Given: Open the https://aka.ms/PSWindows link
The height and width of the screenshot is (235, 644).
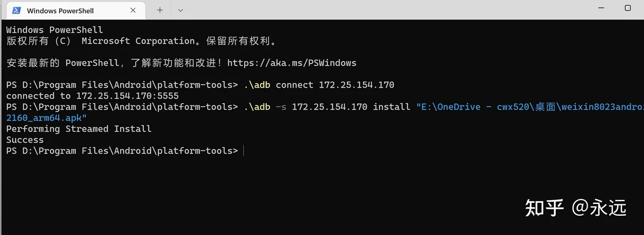Looking at the screenshot, I should tap(291, 63).
